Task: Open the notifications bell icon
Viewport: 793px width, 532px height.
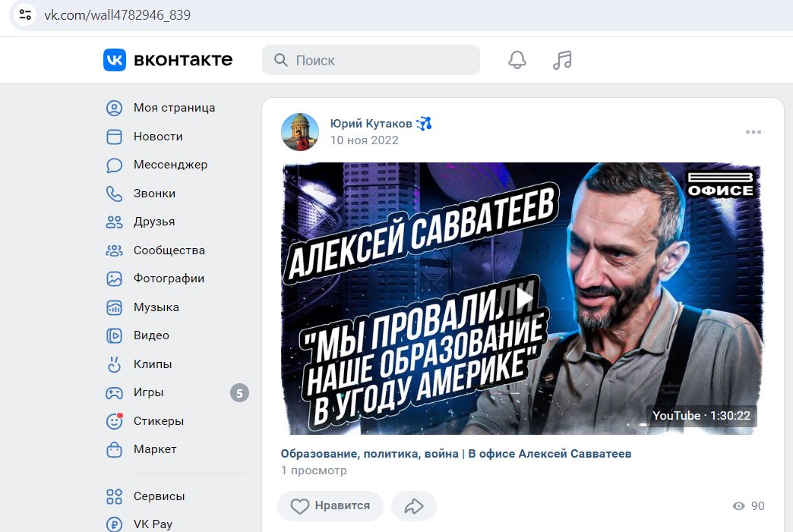Action: point(517,60)
